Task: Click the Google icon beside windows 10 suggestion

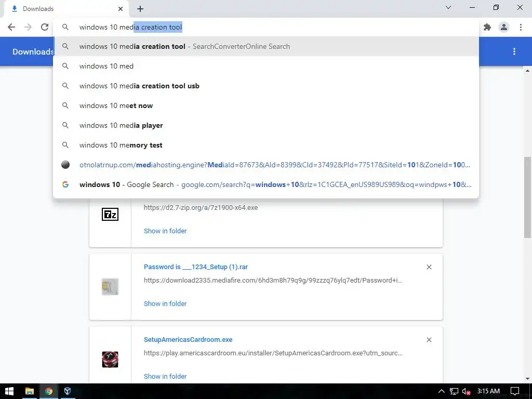Action: pos(65,184)
